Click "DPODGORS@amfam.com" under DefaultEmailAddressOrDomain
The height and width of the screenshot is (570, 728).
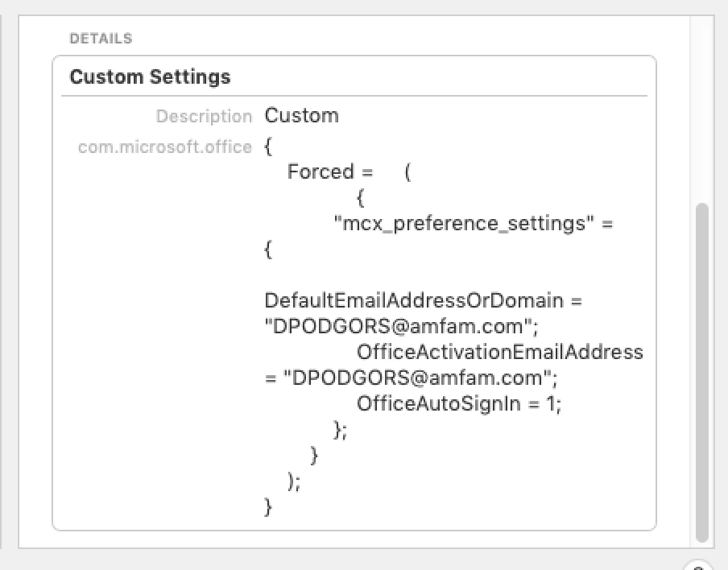[398, 327]
